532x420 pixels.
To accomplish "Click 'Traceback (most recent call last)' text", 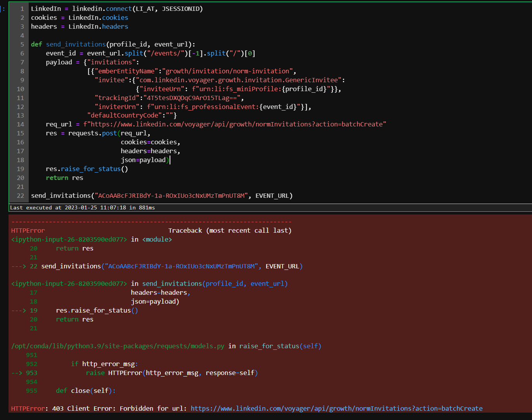I will pyautogui.click(x=230, y=230).
